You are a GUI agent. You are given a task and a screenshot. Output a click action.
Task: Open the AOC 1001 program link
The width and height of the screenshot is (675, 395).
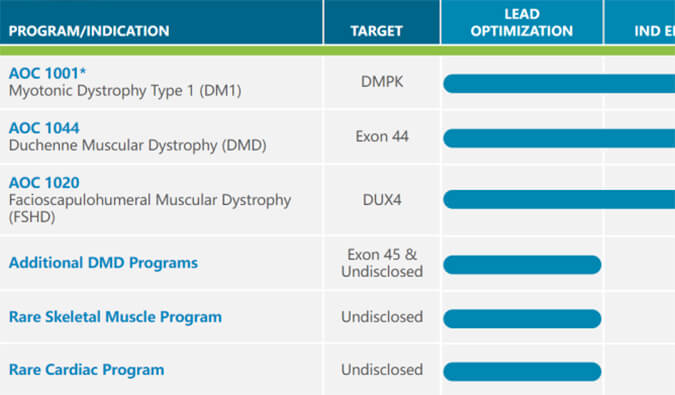click(47, 73)
